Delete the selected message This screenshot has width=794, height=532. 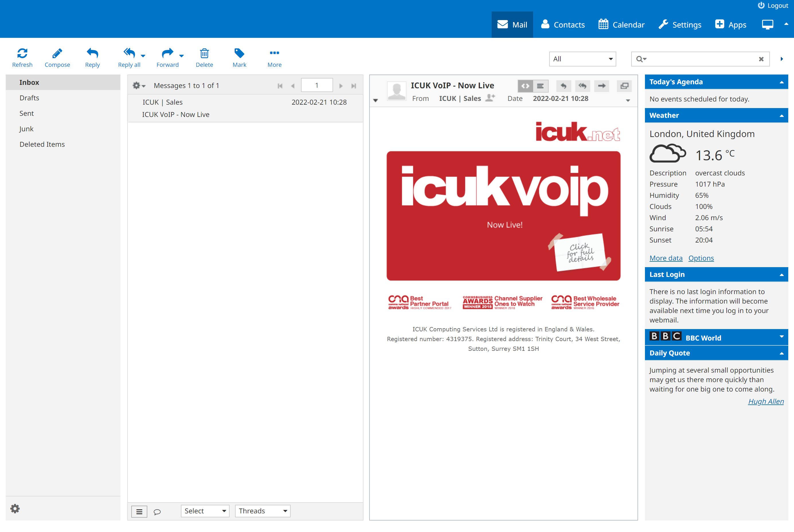(x=204, y=58)
